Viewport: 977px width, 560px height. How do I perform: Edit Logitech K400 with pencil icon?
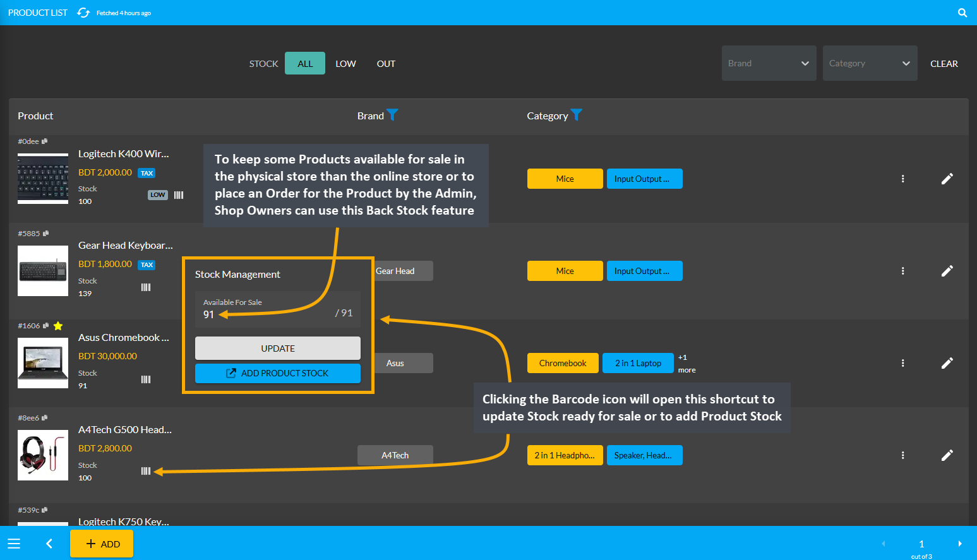947,179
